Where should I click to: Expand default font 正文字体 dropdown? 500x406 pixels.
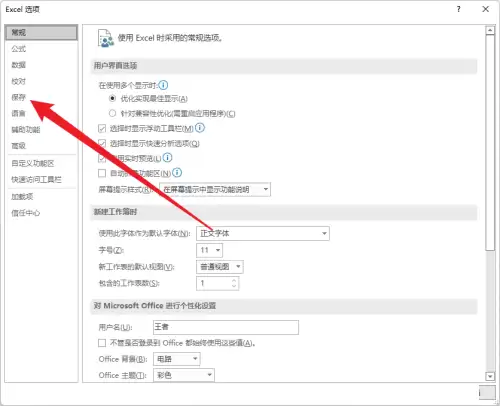(x=263, y=233)
